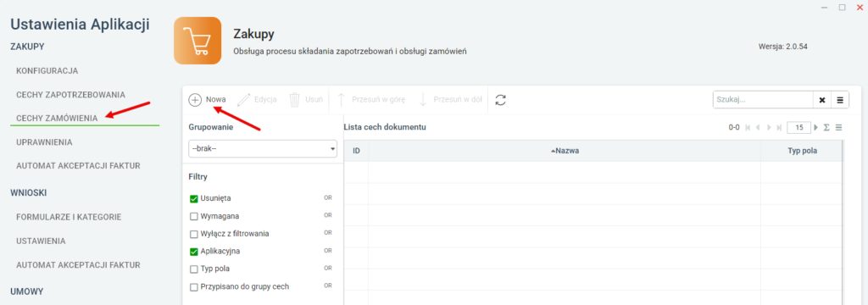Open Uprawnienia in the Zakupy section
Viewport: 868px width, 305px height.
(44, 142)
